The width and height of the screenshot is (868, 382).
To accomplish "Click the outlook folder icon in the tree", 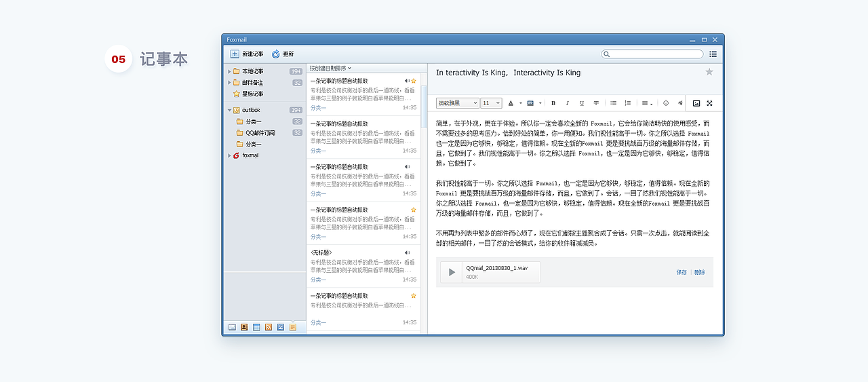I will pyautogui.click(x=236, y=110).
